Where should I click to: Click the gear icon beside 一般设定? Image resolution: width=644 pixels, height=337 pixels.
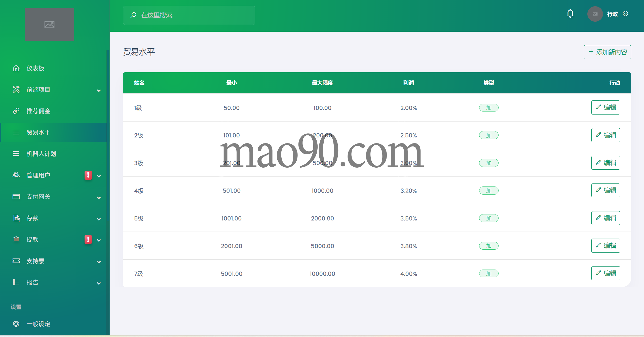click(x=16, y=324)
